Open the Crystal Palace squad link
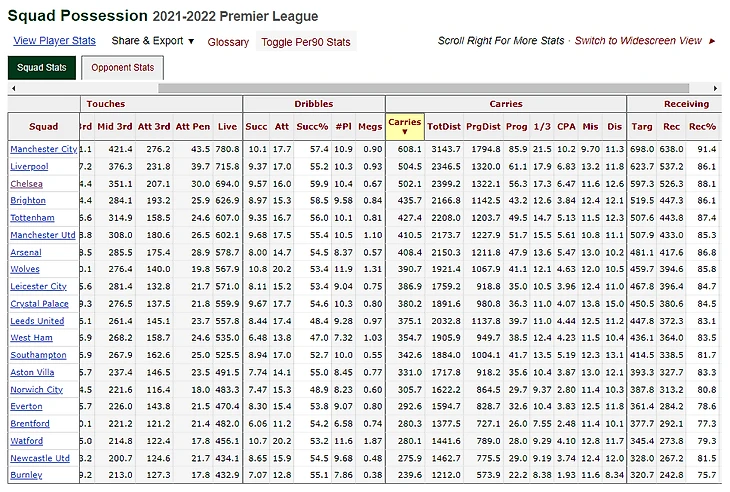 point(40,304)
